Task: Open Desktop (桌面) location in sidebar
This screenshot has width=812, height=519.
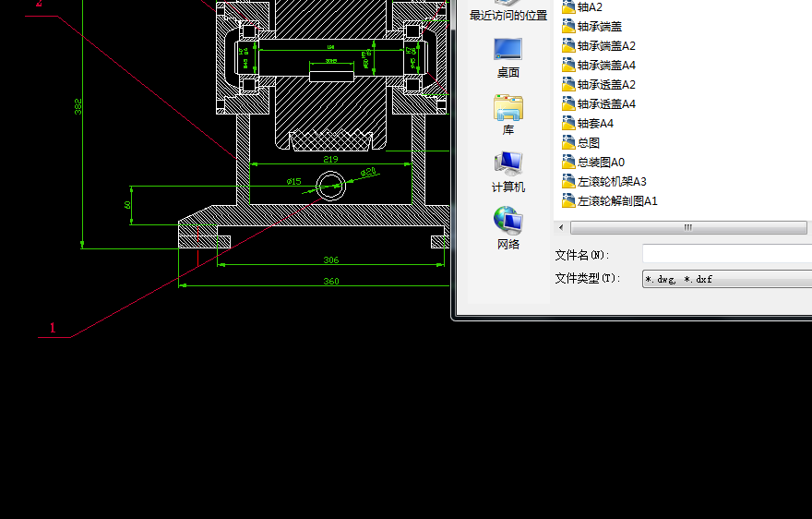Action: point(507,58)
